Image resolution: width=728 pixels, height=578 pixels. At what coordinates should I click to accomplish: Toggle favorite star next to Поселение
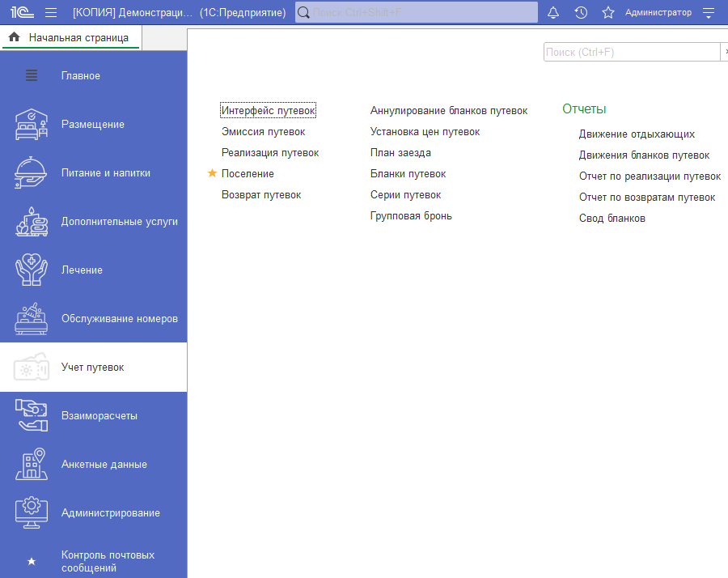[213, 173]
